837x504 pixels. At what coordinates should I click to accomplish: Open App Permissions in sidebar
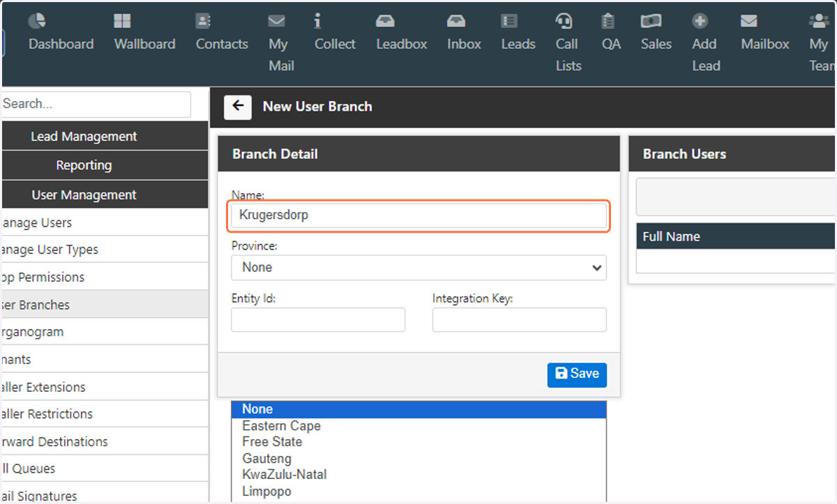coord(105,277)
